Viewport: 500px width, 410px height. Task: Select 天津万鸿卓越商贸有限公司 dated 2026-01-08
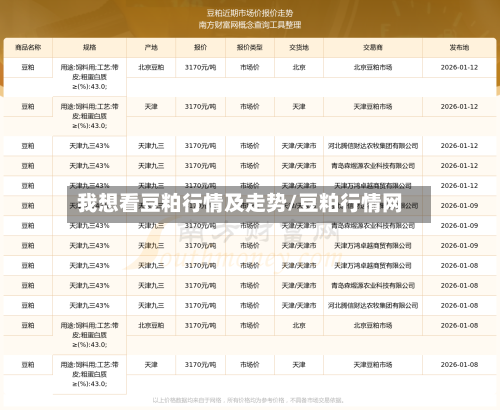(373, 266)
